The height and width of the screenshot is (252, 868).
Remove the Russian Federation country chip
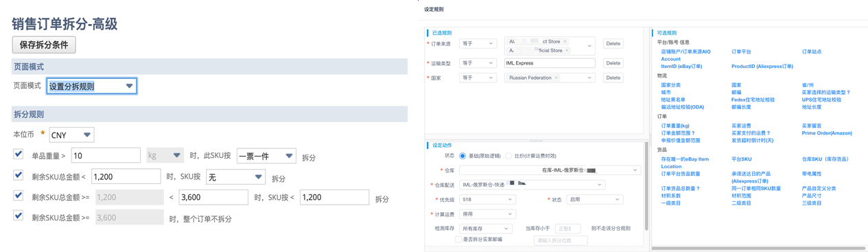[x=556, y=78]
